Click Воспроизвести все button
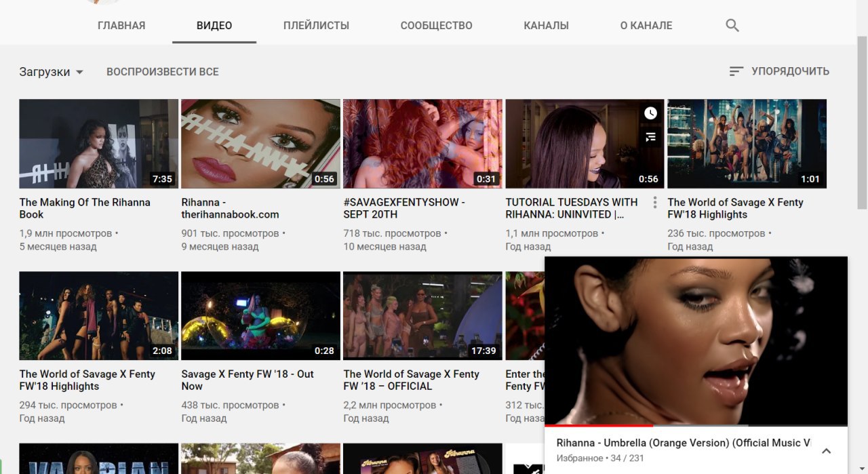This screenshot has height=474, width=868. click(x=163, y=72)
